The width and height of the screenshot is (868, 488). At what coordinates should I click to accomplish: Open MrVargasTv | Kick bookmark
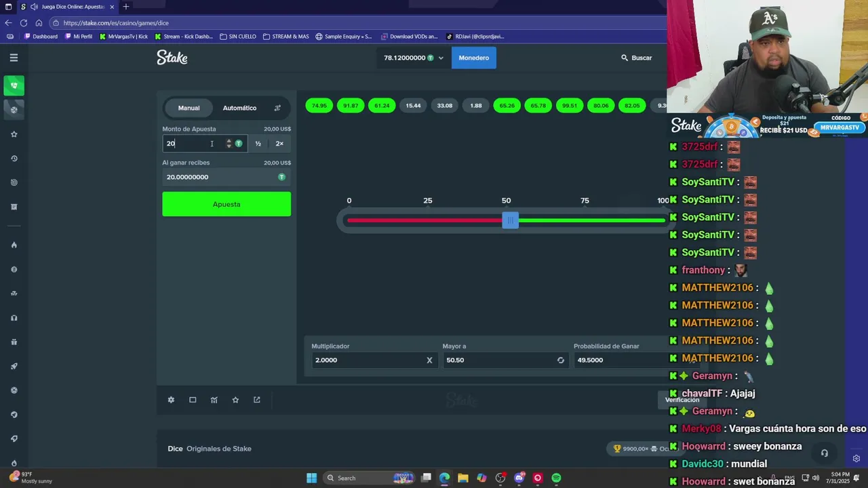[x=123, y=37]
